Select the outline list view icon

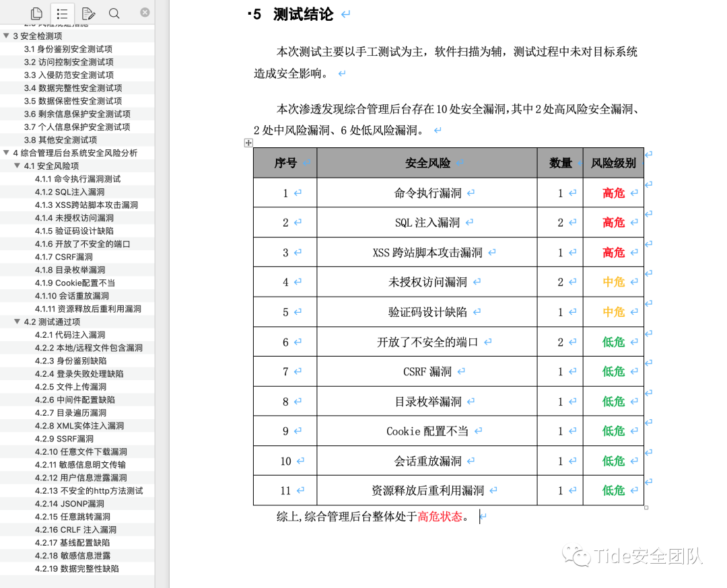tap(63, 13)
